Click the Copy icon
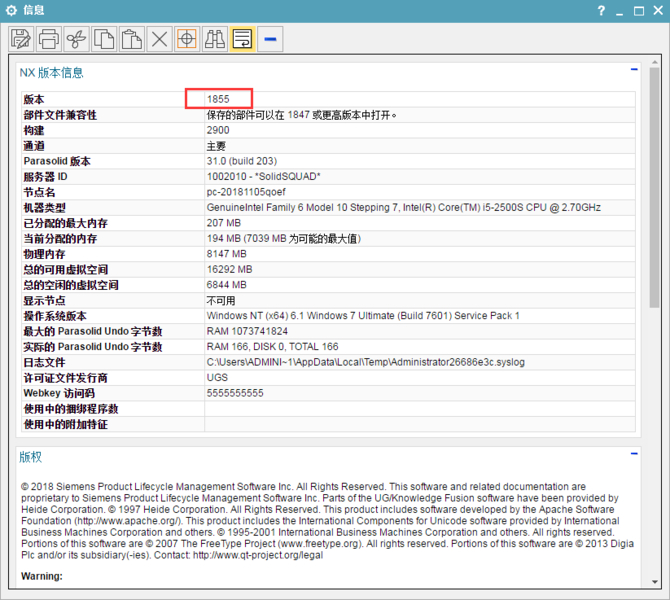This screenshot has height=600, width=670. coord(104,39)
